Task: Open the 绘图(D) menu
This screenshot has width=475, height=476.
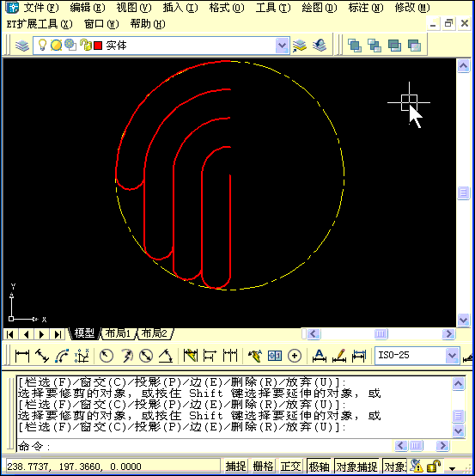Action: click(319, 8)
